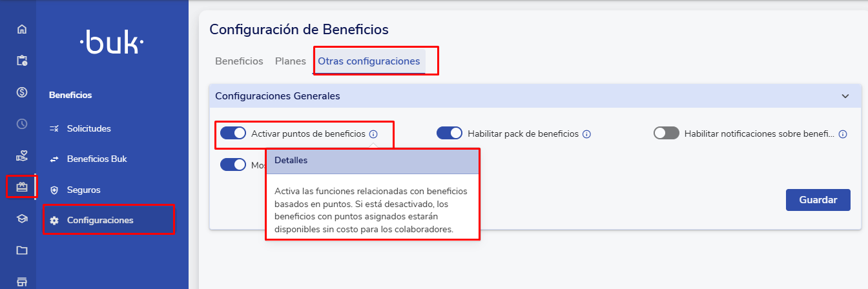
Task: Switch to the Beneficios tab
Action: pos(239,61)
